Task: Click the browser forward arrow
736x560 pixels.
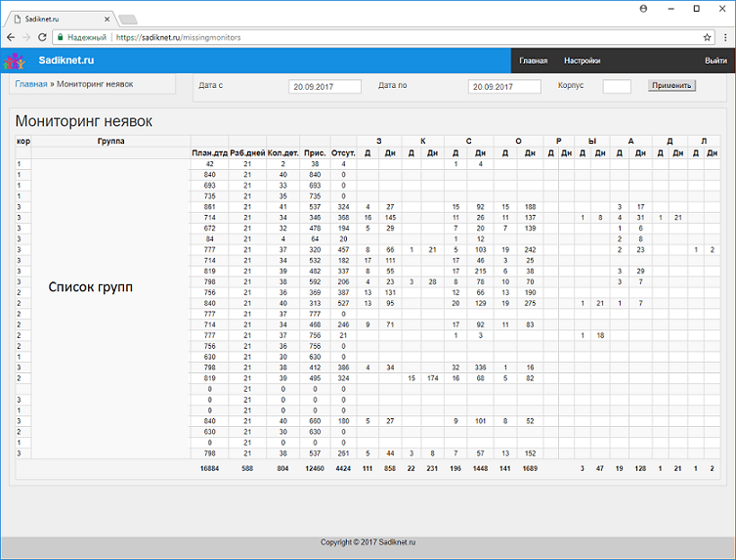Action: click(27, 37)
